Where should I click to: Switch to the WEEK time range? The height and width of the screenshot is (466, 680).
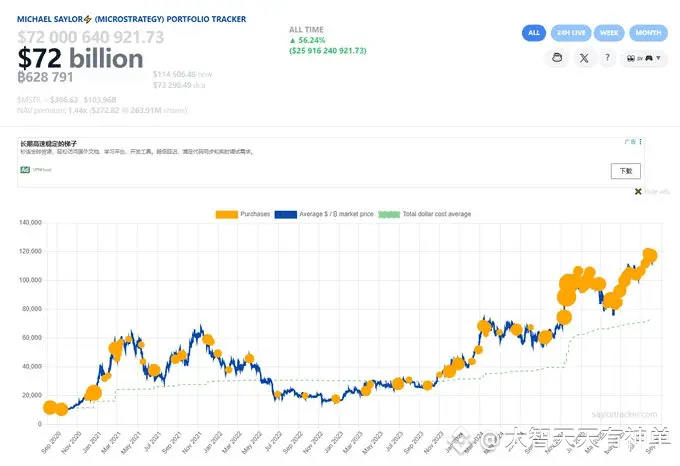(609, 33)
